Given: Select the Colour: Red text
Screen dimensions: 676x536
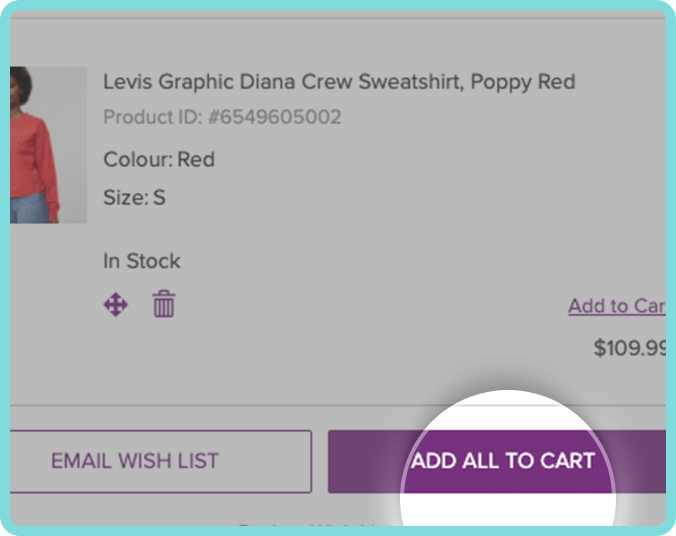Looking at the screenshot, I should [x=159, y=160].
